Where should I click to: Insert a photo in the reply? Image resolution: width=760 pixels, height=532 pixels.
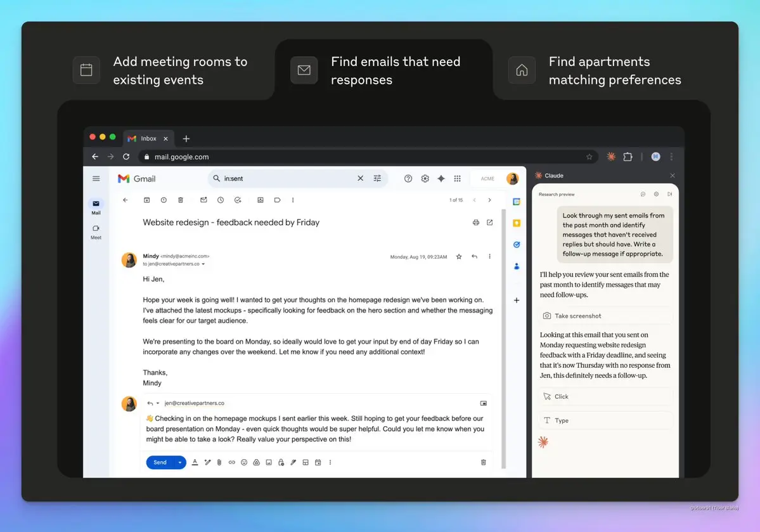[x=269, y=462]
